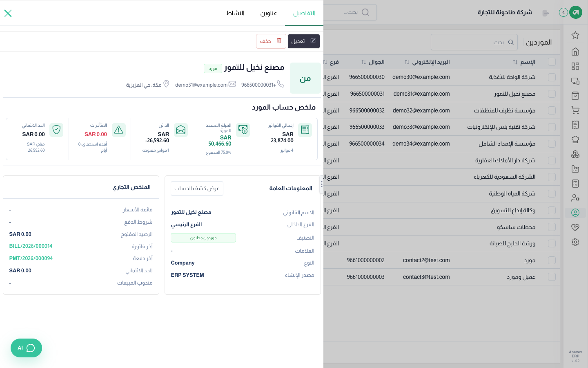Select checkbox for شركة دار الأملاك العقارية
The width and height of the screenshot is (588, 368).
tap(552, 161)
